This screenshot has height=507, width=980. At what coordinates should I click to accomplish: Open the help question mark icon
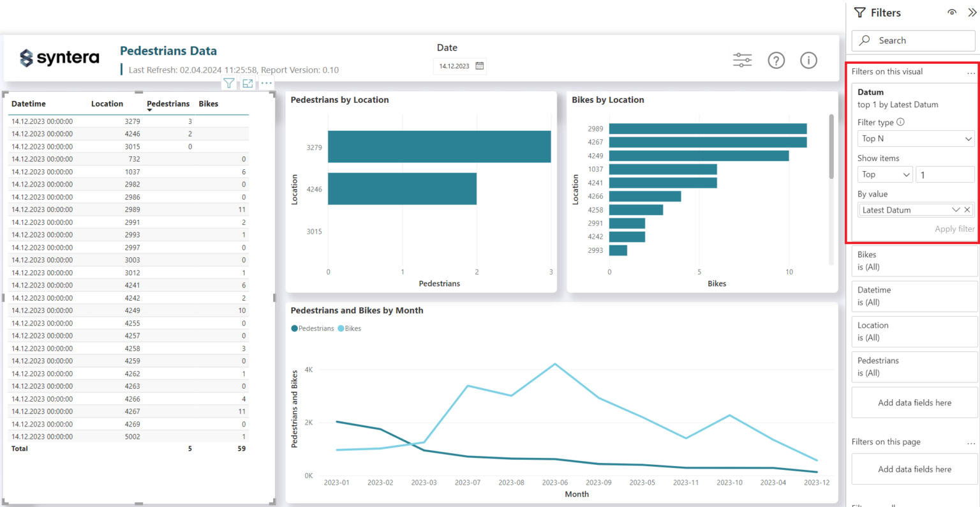(x=776, y=60)
